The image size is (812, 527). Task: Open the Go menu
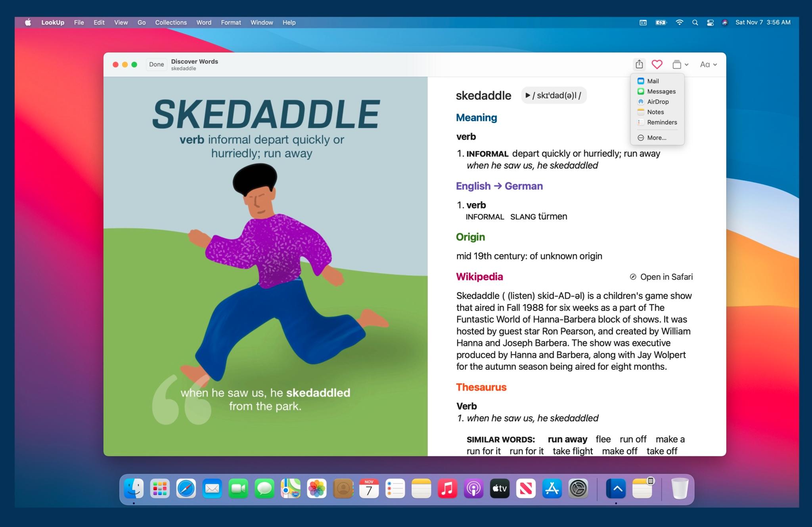[142, 23]
